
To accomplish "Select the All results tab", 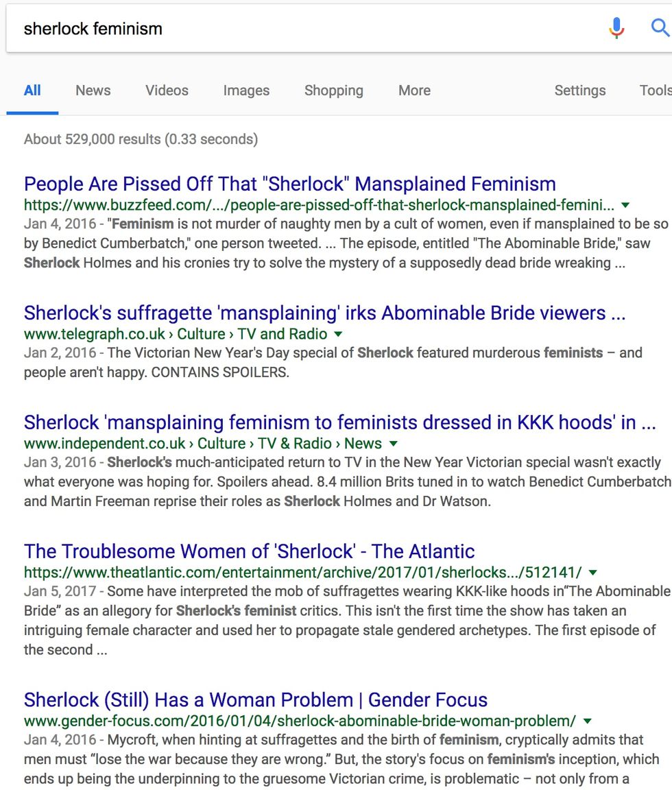I will (32, 91).
